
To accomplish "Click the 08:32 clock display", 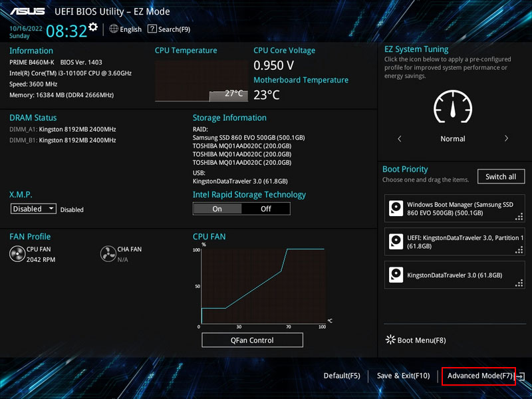I will pos(66,31).
